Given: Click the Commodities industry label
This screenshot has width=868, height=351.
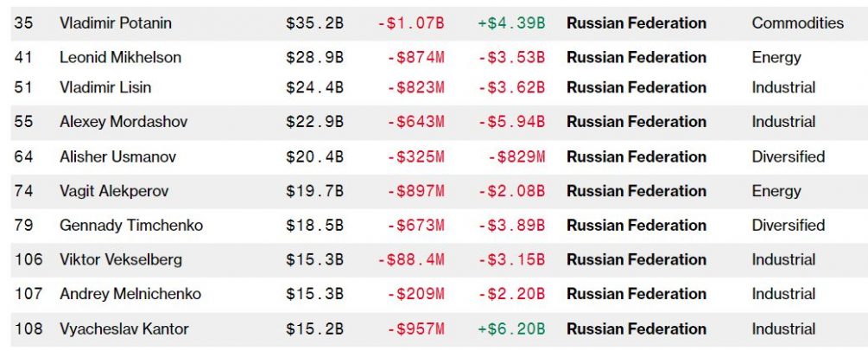Looking at the screenshot, I should pos(798,23).
